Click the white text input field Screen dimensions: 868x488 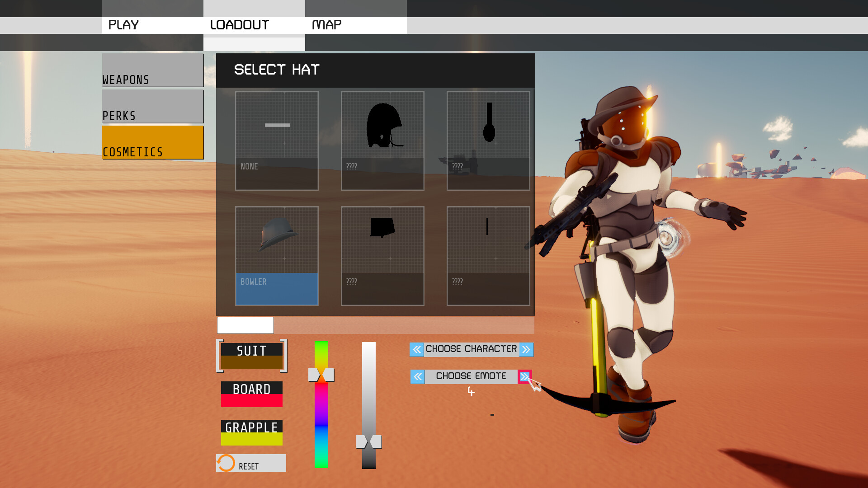(245, 325)
